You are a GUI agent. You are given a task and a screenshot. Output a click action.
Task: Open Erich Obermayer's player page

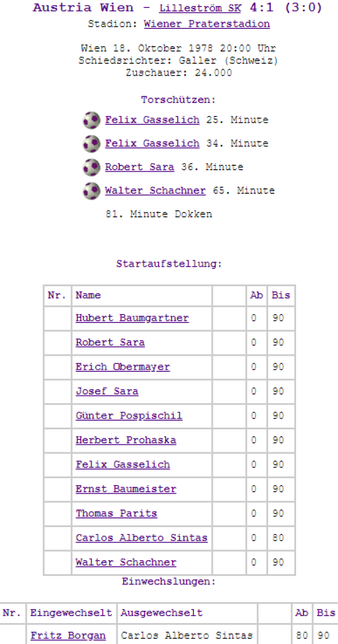(x=123, y=367)
